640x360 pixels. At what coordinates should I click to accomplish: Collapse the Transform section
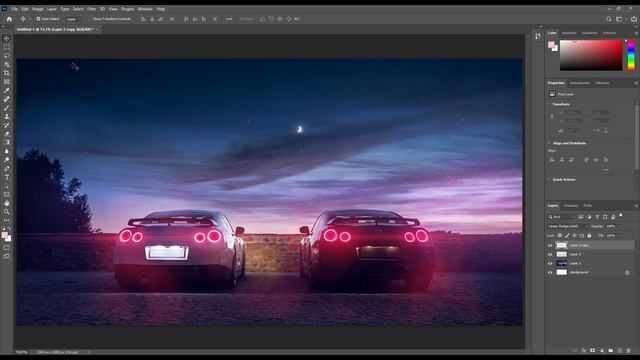coord(549,104)
